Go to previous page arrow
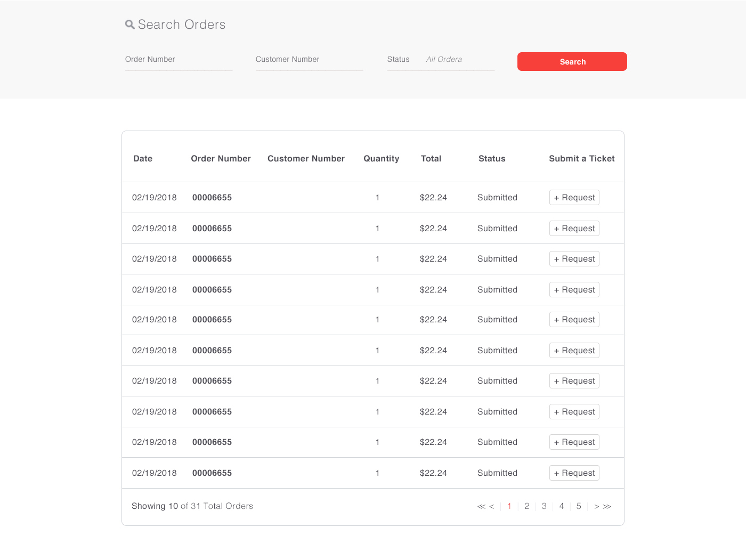This screenshot has height=560, width=746. (x=492, y=507)
